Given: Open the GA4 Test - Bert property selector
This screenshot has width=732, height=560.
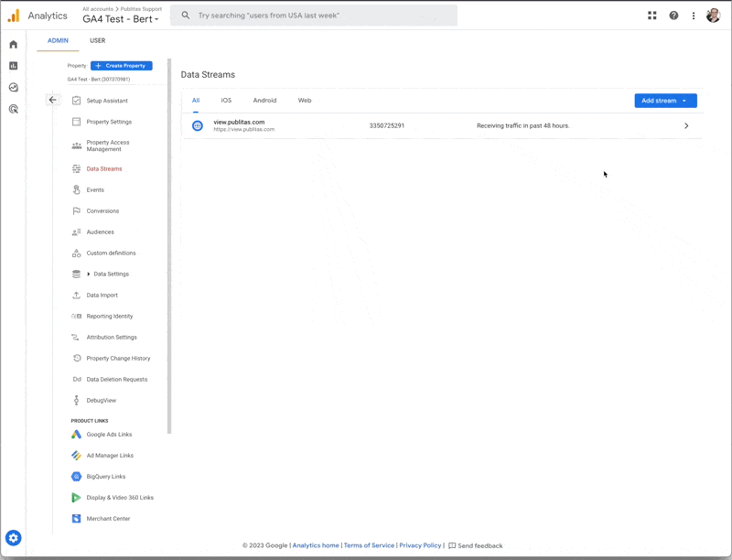Looking at the screenshot, I should click(121, 19).
